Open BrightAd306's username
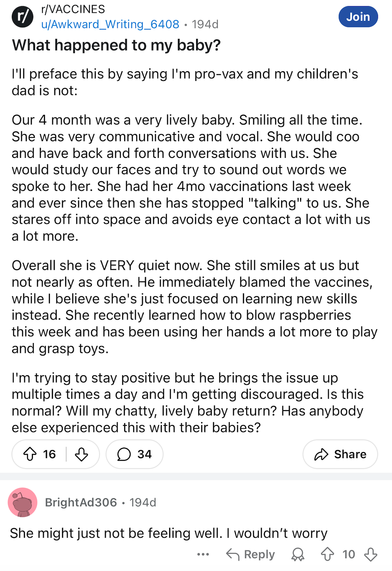This screenshot has height=571, width=392. [x=81, y=502]
